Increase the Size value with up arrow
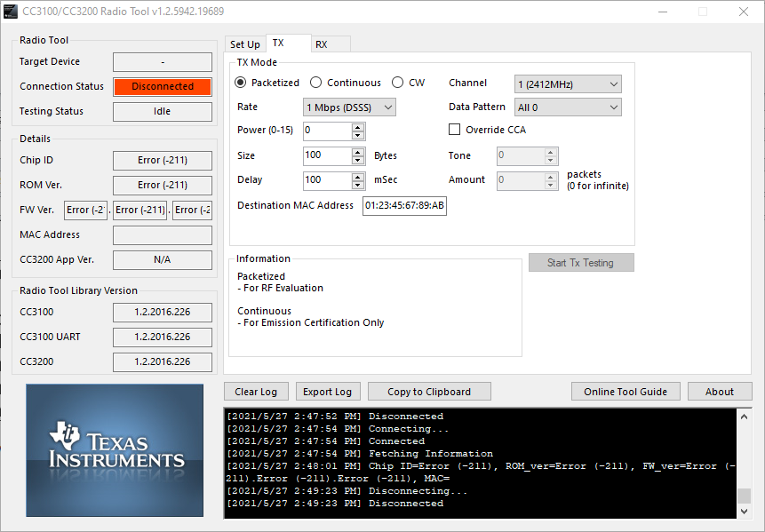This screenshot has width=765, height=532. click(x=357, y=152)
